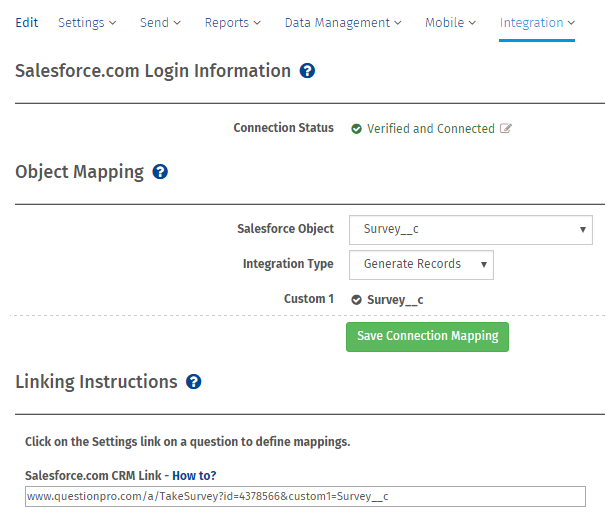Click the Salesforce CRM link field
The height and width of the screenshot is (519, 607).
(x=305, y=496)
